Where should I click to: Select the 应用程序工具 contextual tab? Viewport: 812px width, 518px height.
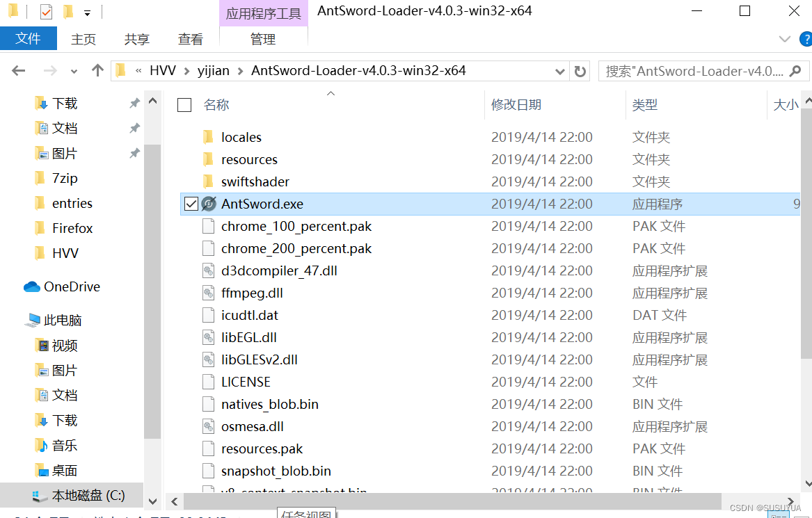[264, 13]
